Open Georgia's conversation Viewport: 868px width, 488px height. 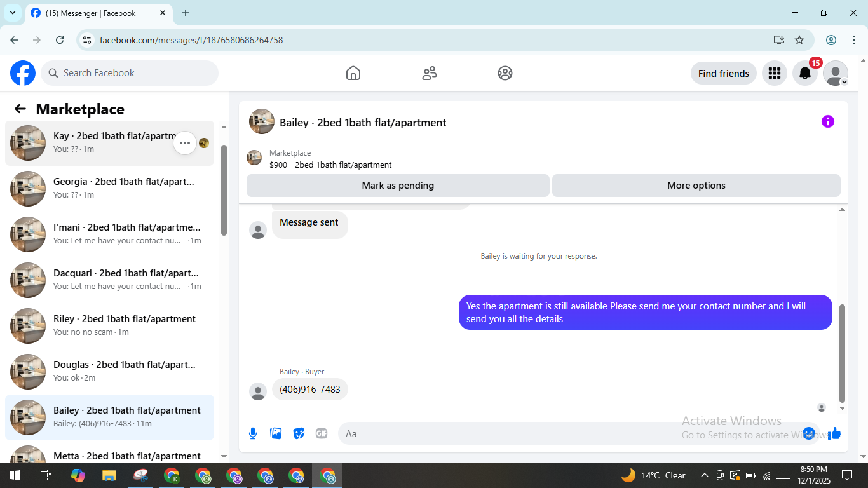[109, 189]
